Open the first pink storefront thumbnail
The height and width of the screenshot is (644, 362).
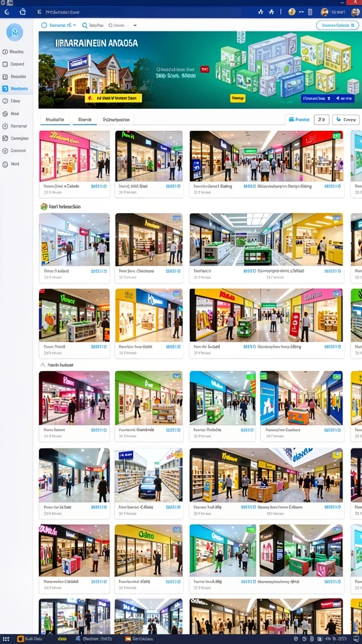click(x=74, y=156)
